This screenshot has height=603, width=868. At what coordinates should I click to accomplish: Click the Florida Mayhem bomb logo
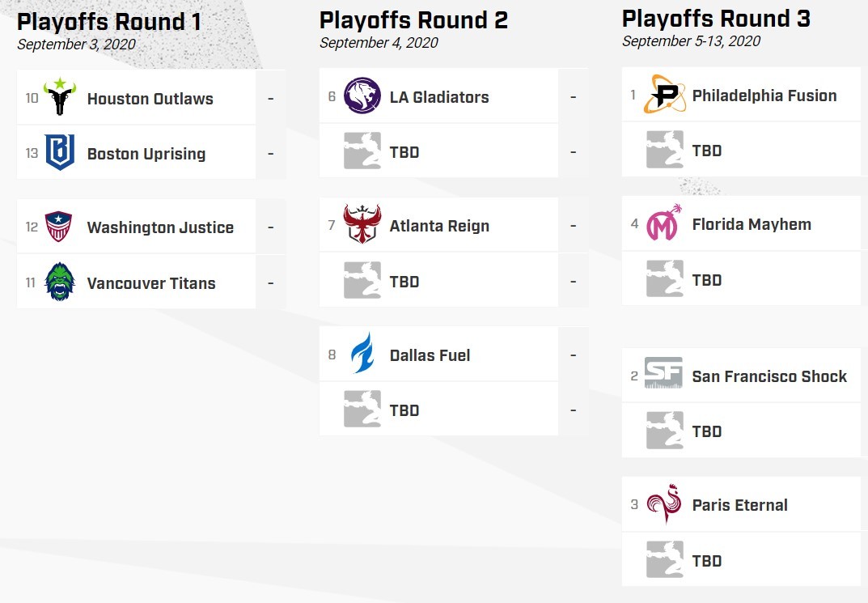(x=663, y=223)
